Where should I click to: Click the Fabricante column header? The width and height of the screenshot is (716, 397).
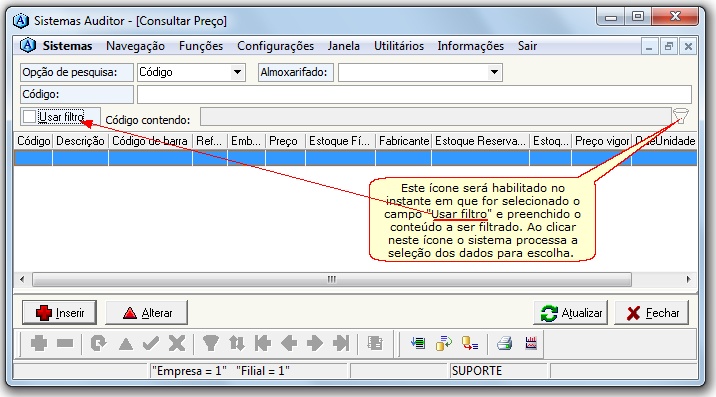point(403,141)
